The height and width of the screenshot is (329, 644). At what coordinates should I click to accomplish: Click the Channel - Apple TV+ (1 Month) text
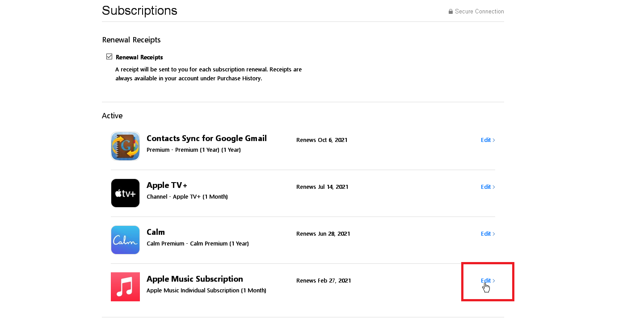[x=187, y=197]
